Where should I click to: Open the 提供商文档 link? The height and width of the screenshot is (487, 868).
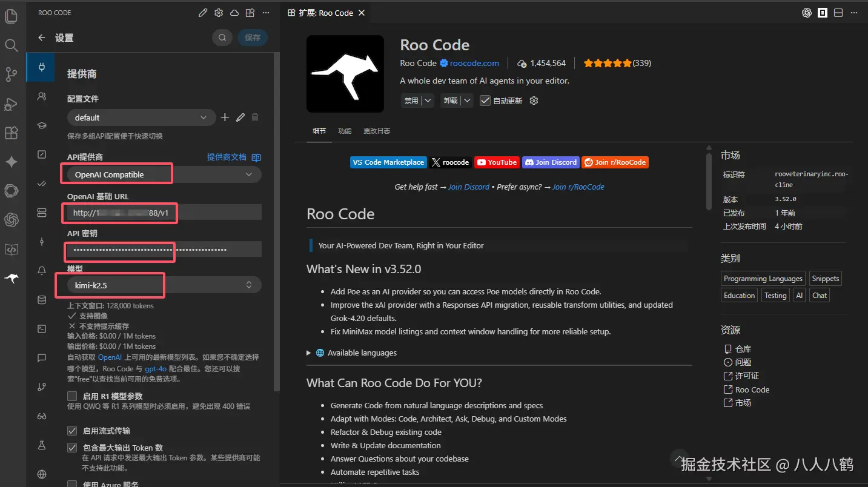click(234, 157)
